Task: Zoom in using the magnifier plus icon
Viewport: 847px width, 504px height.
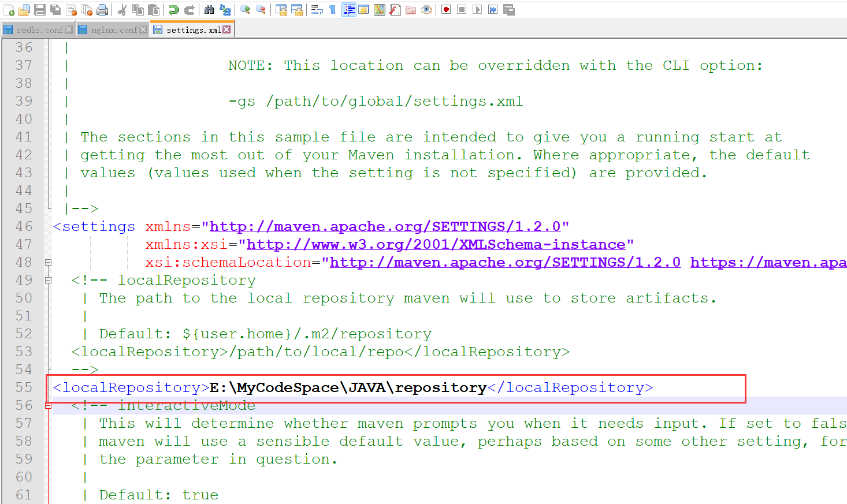Action: [245, 10]
